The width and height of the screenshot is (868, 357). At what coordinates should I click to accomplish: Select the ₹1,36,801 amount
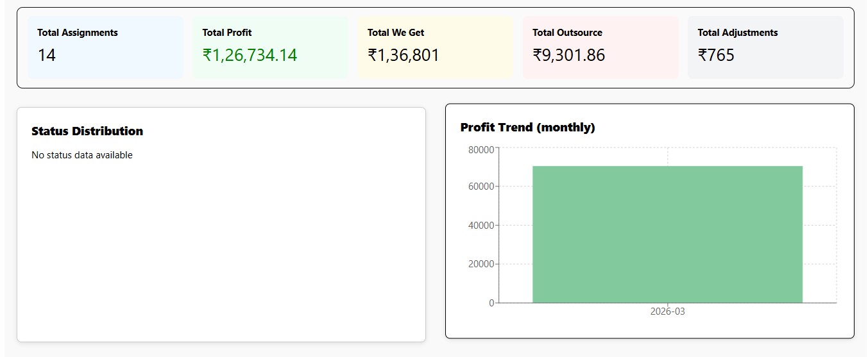tap(404, 55)
